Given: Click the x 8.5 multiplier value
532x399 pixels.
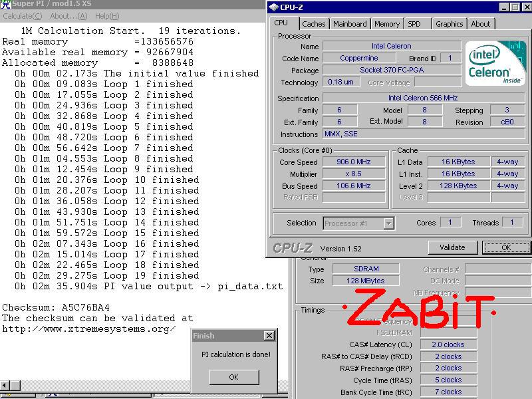Looking at the screenshot, I should 354,174.
